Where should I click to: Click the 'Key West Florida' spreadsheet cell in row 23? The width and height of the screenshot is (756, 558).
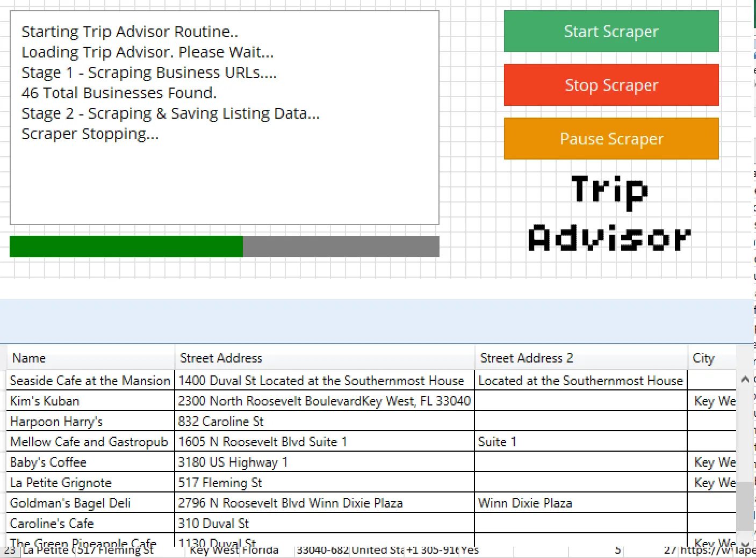click(x=234, y=550)
